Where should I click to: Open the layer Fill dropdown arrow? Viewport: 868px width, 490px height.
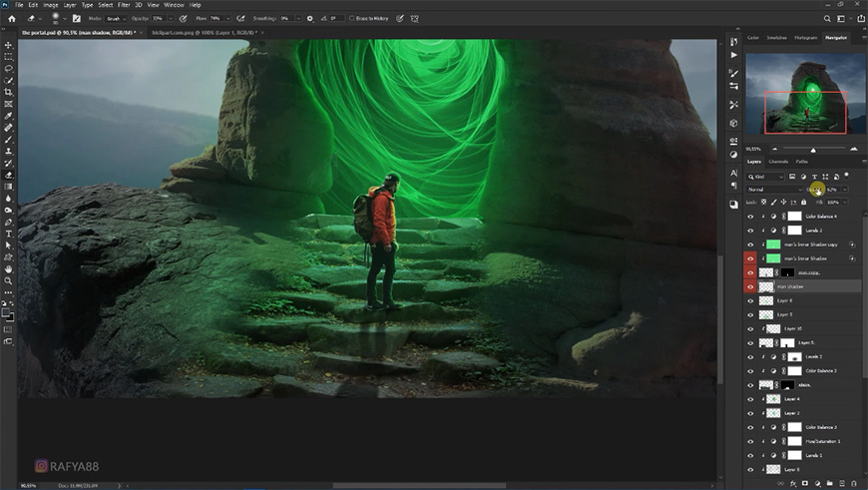tap(845, 203)
